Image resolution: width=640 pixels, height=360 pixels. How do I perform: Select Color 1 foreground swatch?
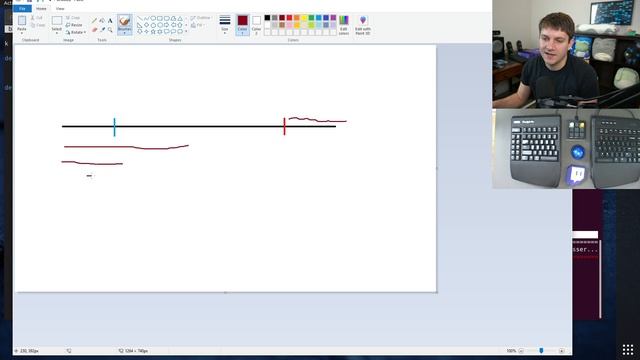(x=242, y=24)
